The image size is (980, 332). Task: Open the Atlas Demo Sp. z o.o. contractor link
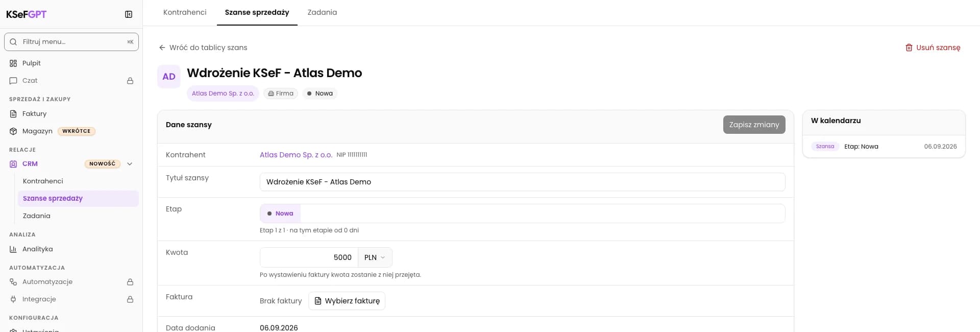[296, 155]
